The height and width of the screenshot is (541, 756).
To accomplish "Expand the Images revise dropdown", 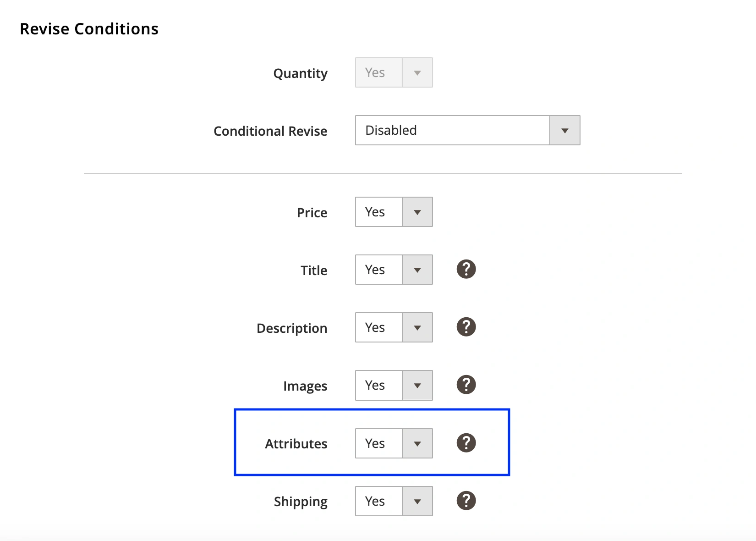I will click(x=394, y=385).
